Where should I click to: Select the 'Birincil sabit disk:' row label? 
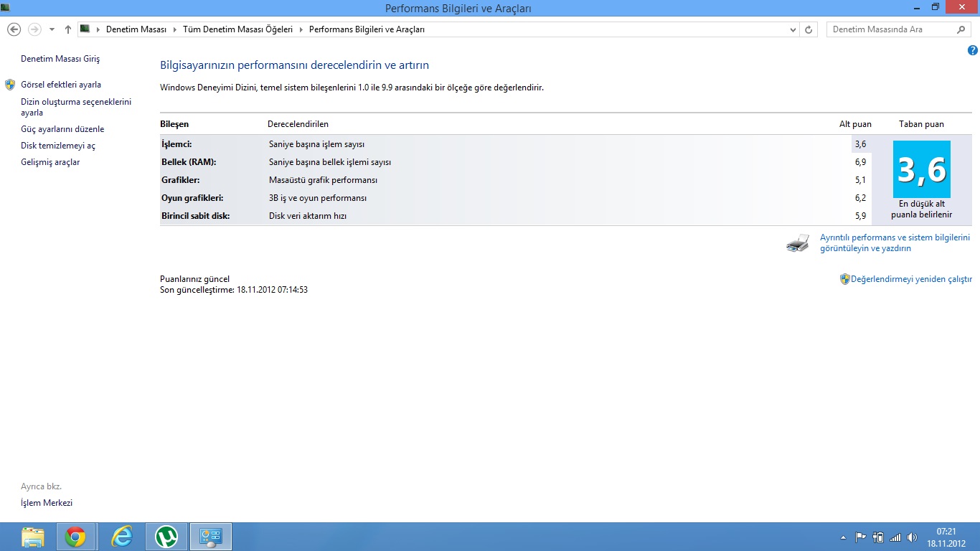pos(196,216)
